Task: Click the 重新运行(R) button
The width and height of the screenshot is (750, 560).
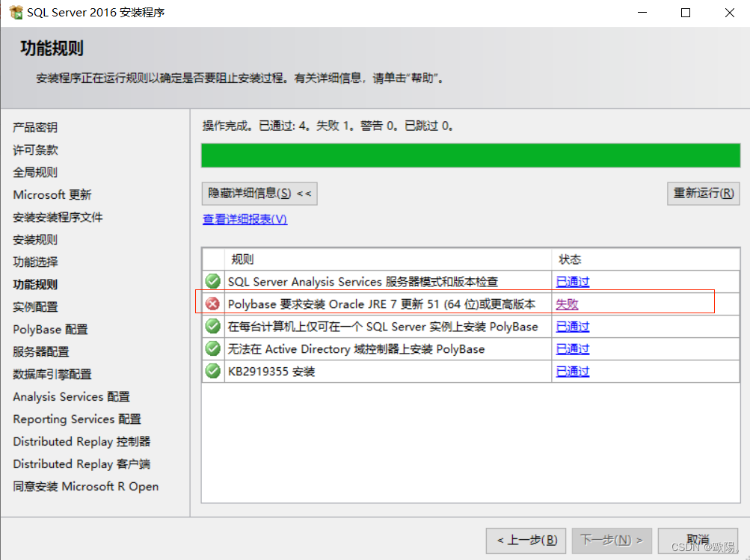Action: click(703, 193)
